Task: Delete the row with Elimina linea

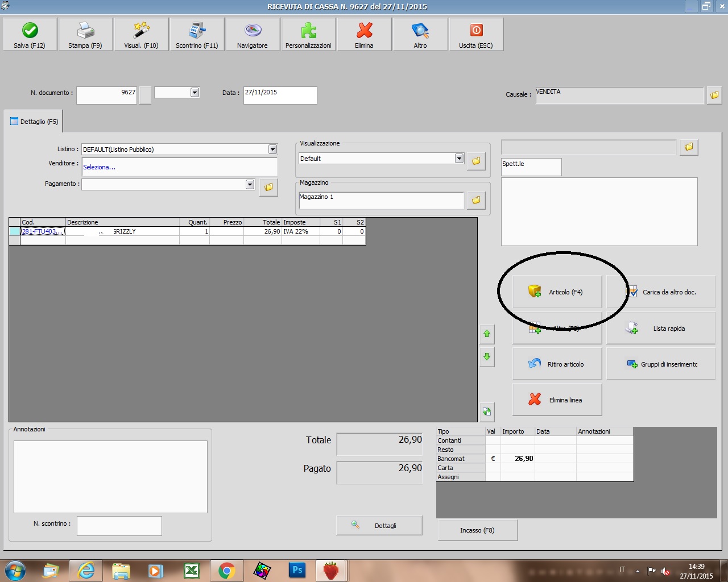Action: click(557, 400)
